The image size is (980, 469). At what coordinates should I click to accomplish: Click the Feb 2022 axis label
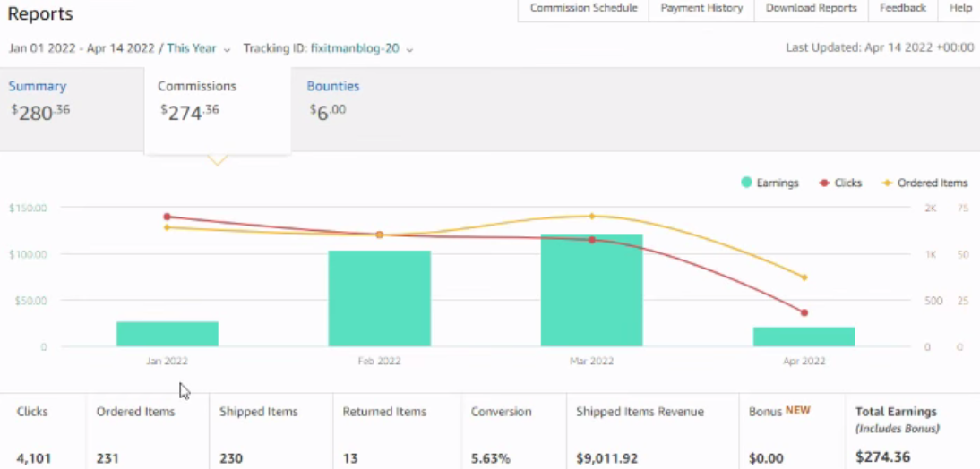(x=380, y=361)
